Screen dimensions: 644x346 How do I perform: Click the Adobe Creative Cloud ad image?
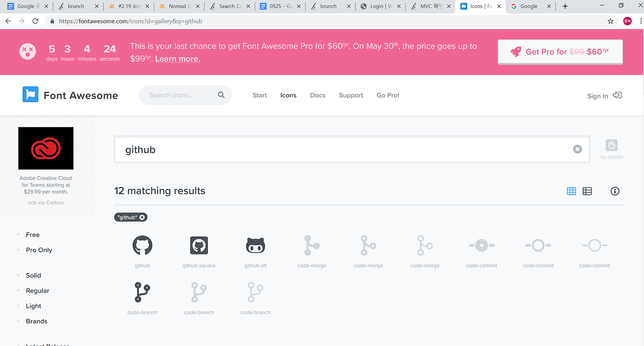[x=46, y=148]
